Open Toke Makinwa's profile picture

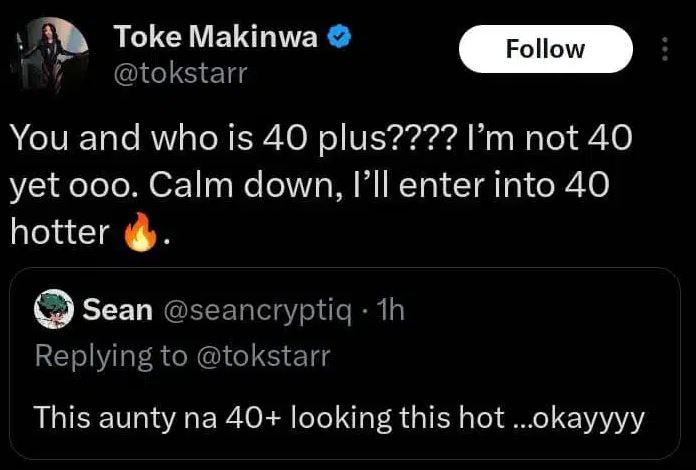(x=50, y=56)
